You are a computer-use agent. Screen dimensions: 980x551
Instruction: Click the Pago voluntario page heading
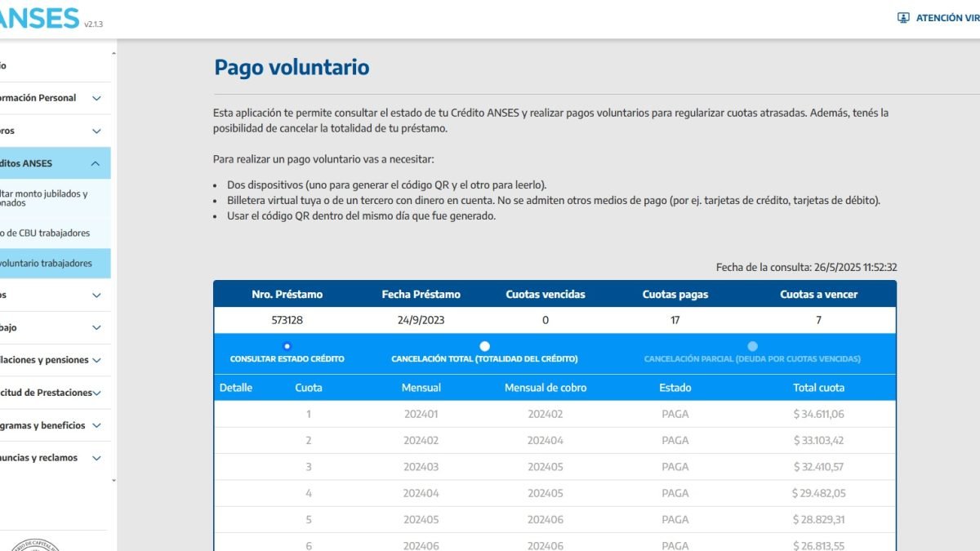(292, 67)
